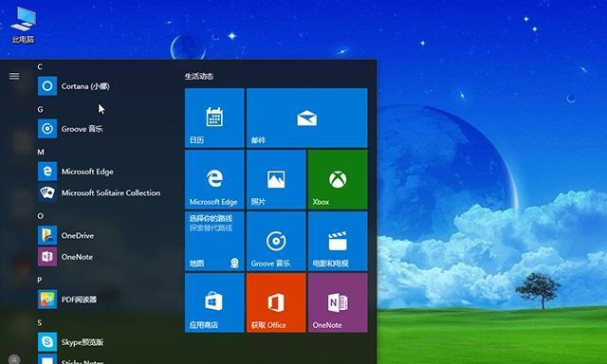Open the Store (应用商店) tile
The width and height of the screenshot is (607, 364).
point(214,302)
